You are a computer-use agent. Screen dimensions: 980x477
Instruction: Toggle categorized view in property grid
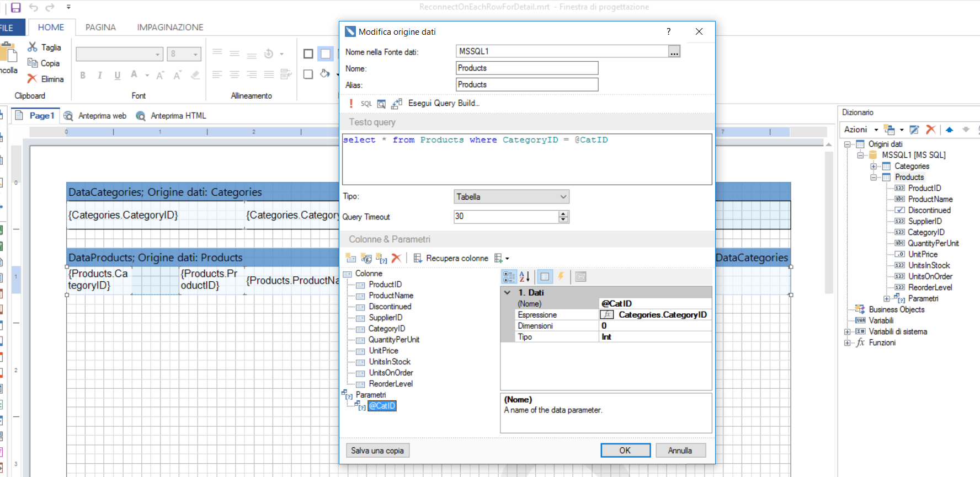click(509, 277)
